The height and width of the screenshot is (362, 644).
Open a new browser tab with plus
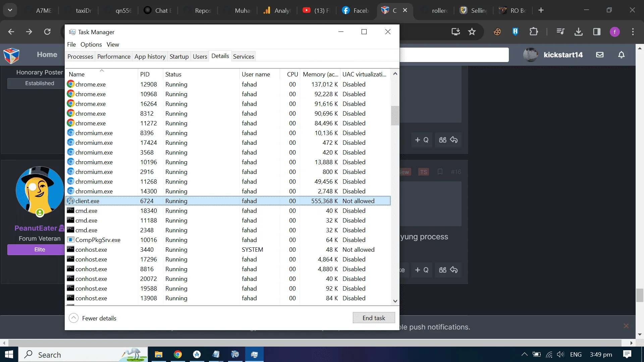coord(541,10)
